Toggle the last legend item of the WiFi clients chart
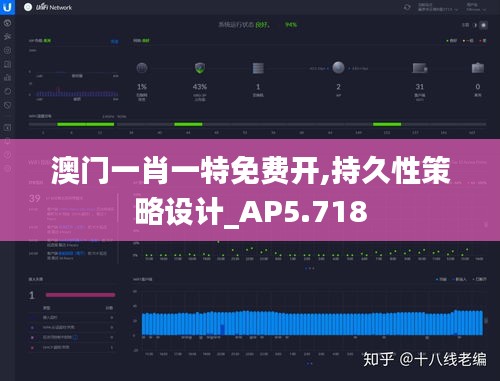 (479, 279)
